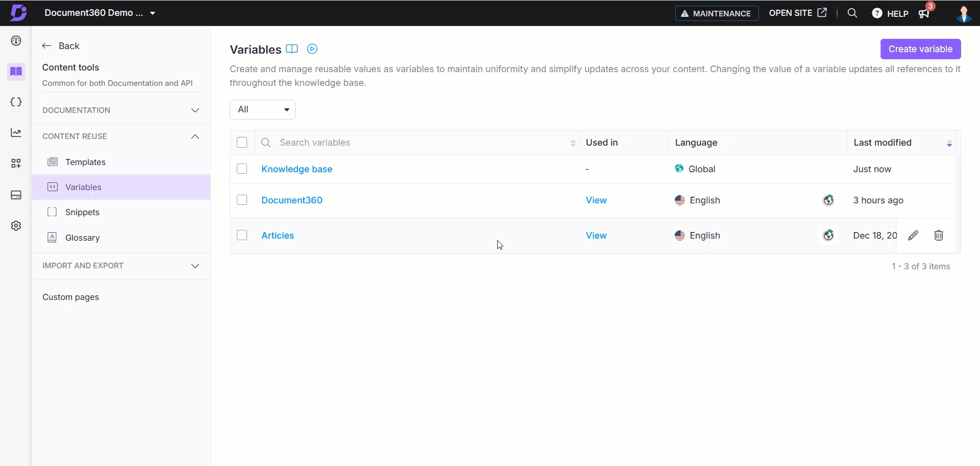The image size is (980, 466).
Task: Click the search magnifier in top bar
Action: [852, 13]
